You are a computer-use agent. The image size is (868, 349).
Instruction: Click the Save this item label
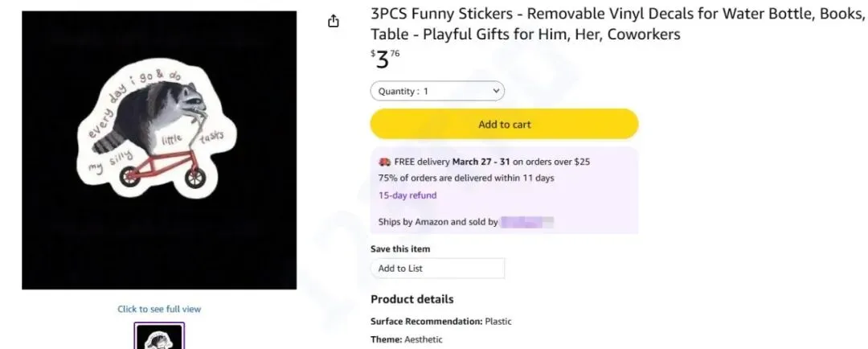point(400,249)
